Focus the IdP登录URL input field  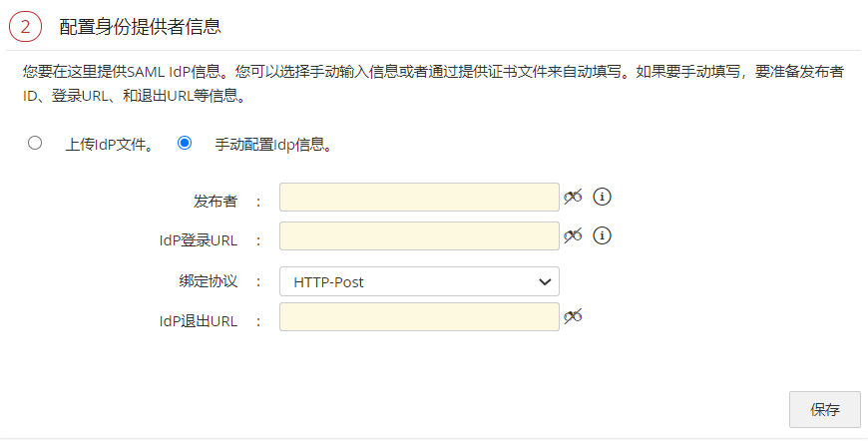coord(419,236)
